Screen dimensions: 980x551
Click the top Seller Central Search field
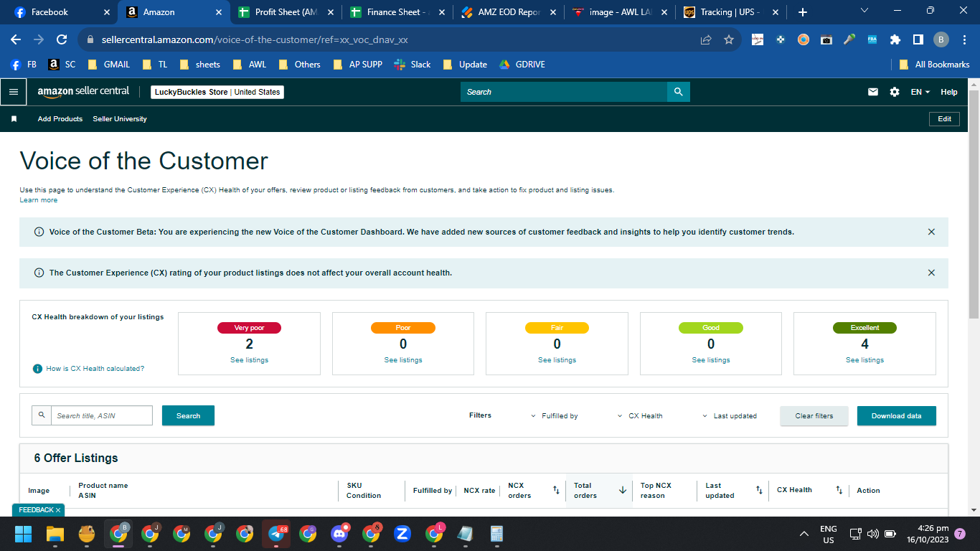click(x=564, y=92)
